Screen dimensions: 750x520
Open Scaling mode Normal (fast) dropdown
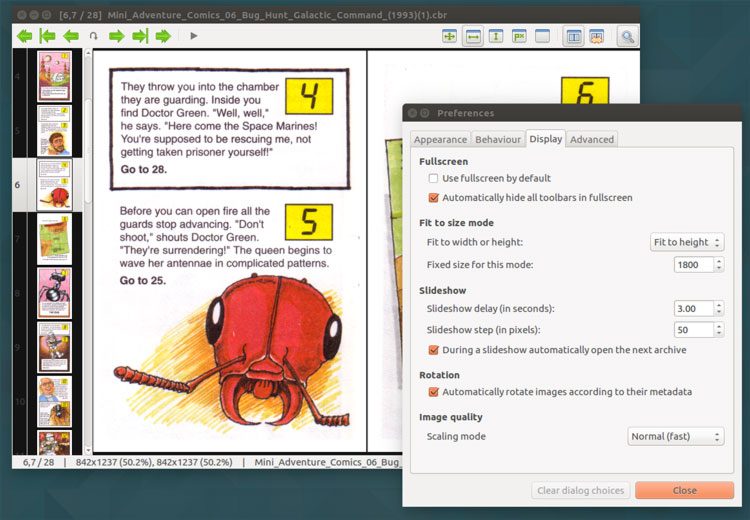675,436
